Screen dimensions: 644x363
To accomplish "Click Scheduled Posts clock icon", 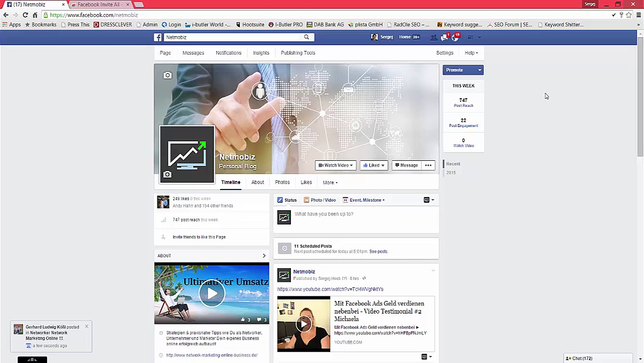I will tap(284, 248).
